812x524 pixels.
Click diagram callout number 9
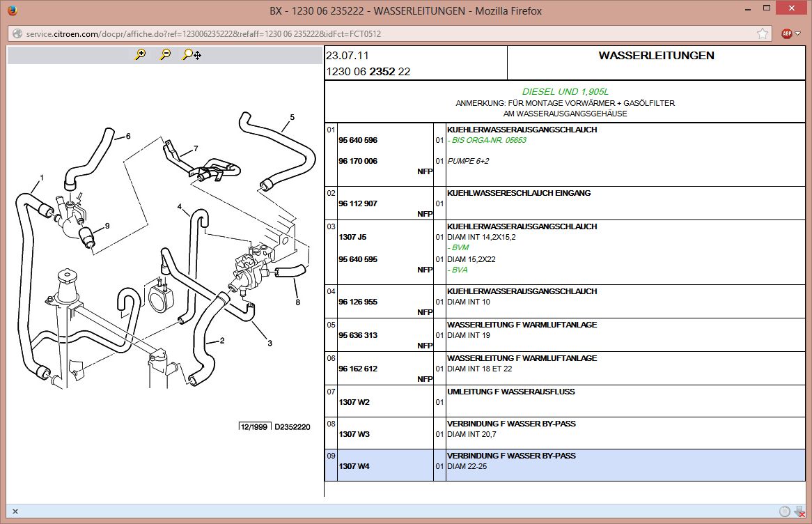(107, 226)
